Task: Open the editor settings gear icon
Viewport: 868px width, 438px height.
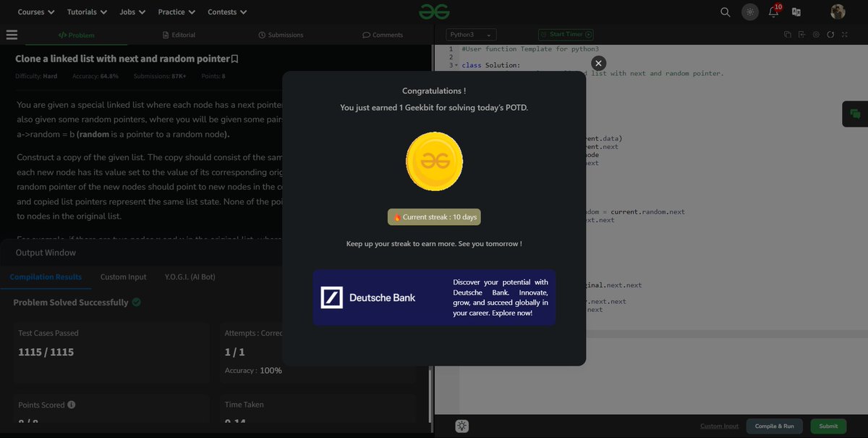Action: coord(816,35)
